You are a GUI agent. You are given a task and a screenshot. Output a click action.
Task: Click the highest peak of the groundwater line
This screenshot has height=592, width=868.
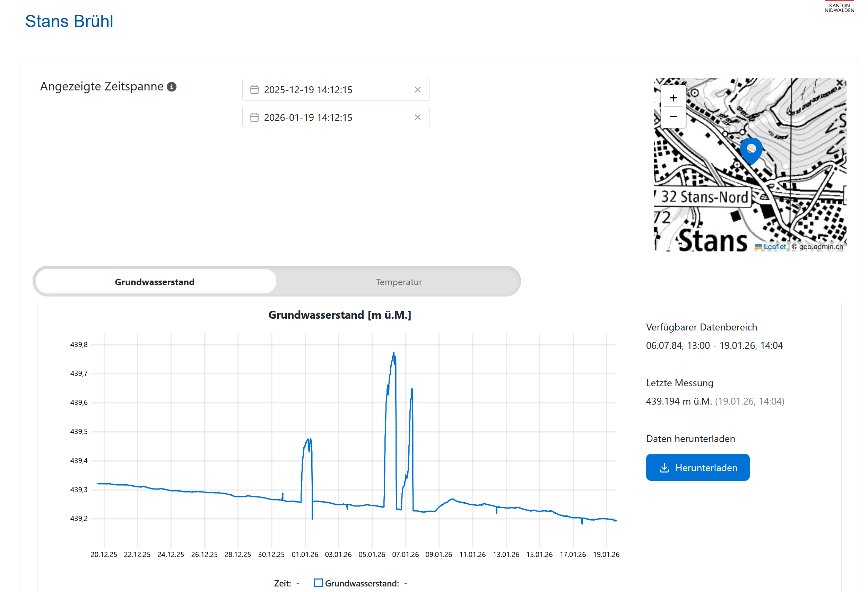pyautogui.click(x=394, y=353)
